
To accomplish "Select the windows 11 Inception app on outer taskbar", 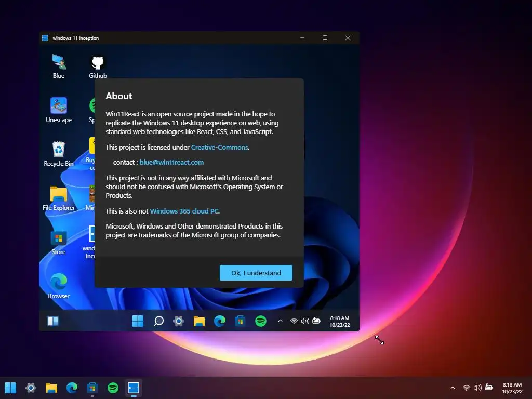I will pos(134,388).
